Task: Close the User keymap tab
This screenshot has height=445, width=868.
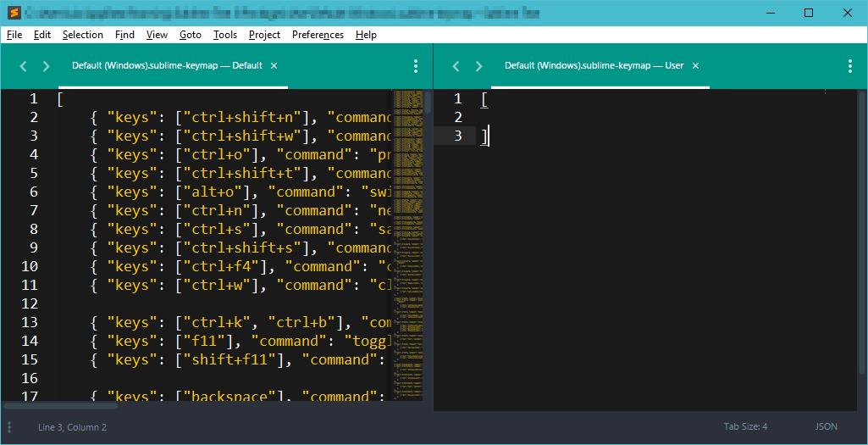Action: pyautogui.click(x=696, y=65)
